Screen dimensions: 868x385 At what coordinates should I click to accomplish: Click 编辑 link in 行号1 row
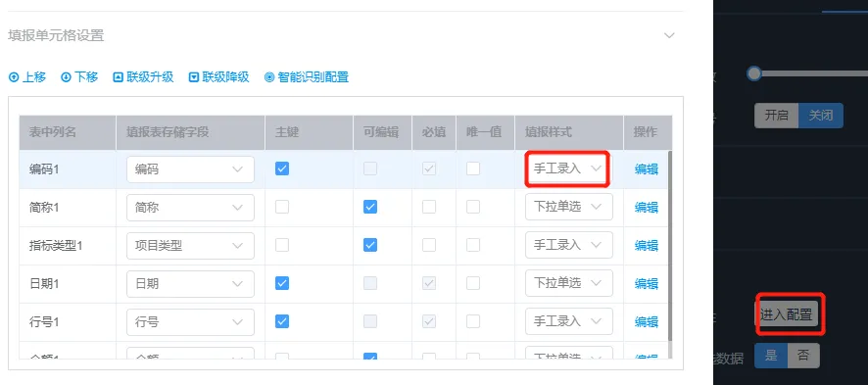point(646,322)
